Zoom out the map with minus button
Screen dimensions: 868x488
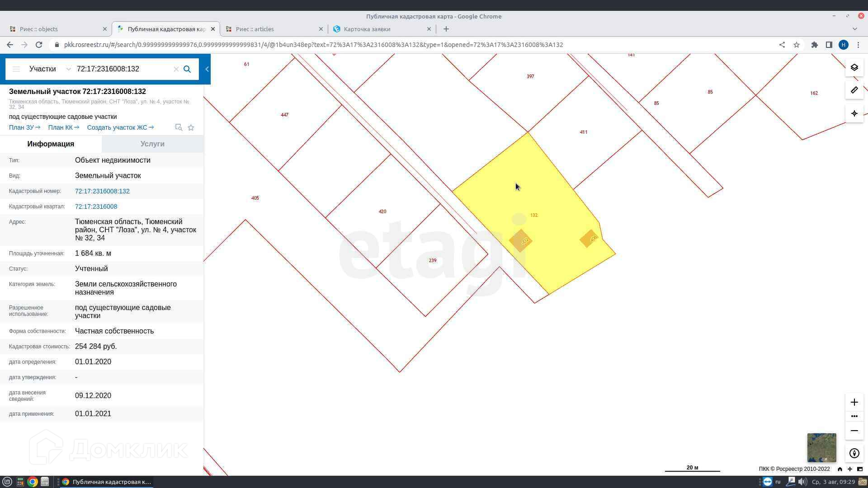[x=854, y=431]
